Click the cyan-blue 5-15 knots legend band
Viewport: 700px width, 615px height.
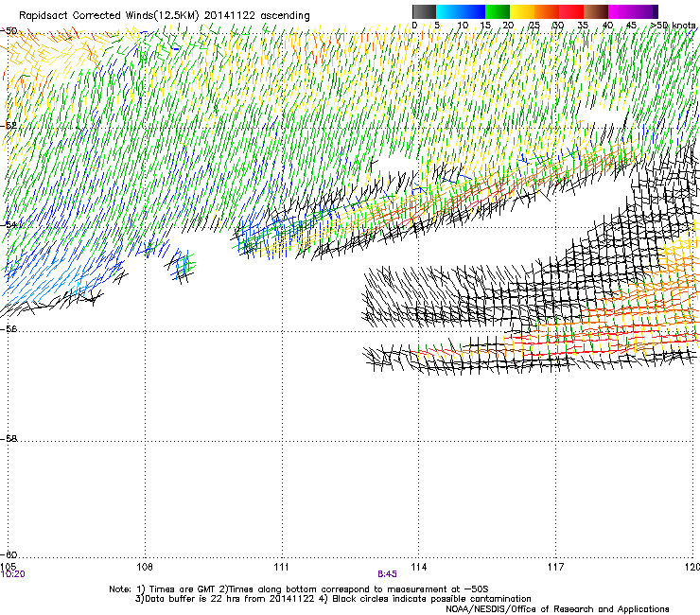(x=461, y=11)
